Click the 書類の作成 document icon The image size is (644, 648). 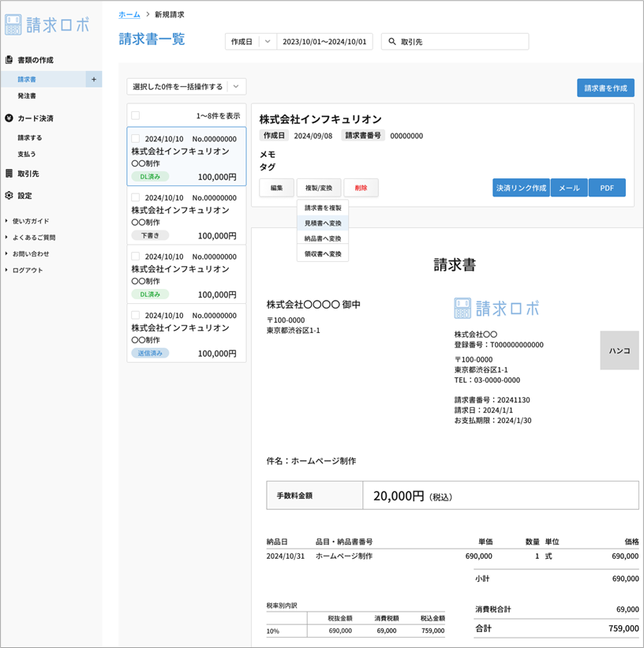click(9, 60)
